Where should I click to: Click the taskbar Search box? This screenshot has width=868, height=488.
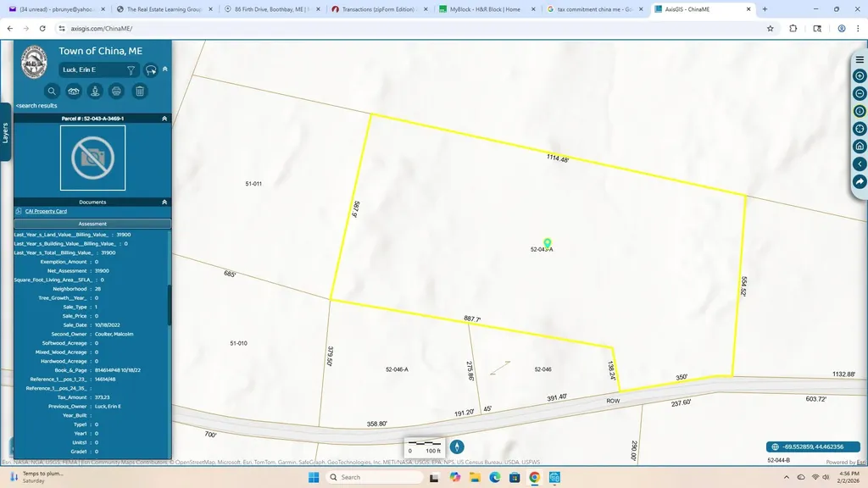coord(374,477)
